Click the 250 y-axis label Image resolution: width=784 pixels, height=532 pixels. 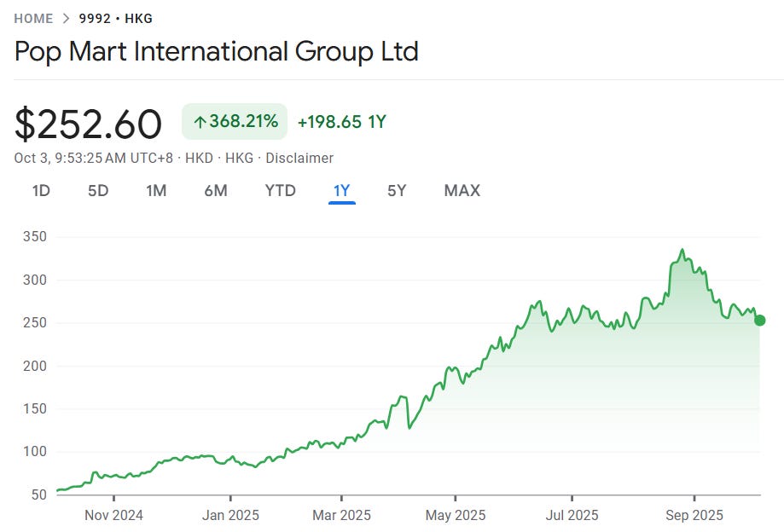tap(35, 323)
